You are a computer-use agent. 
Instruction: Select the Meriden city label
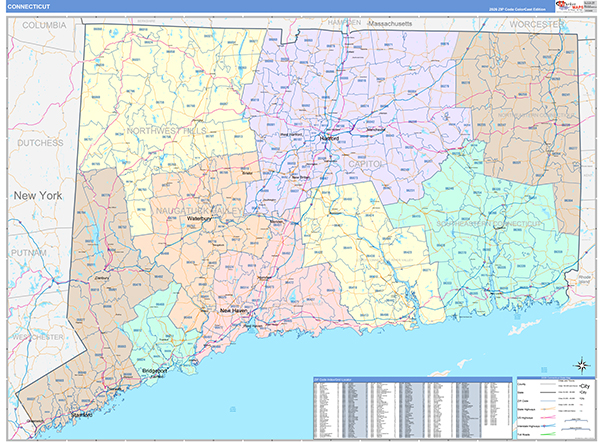pyautogui.click(x=277, y=222)
